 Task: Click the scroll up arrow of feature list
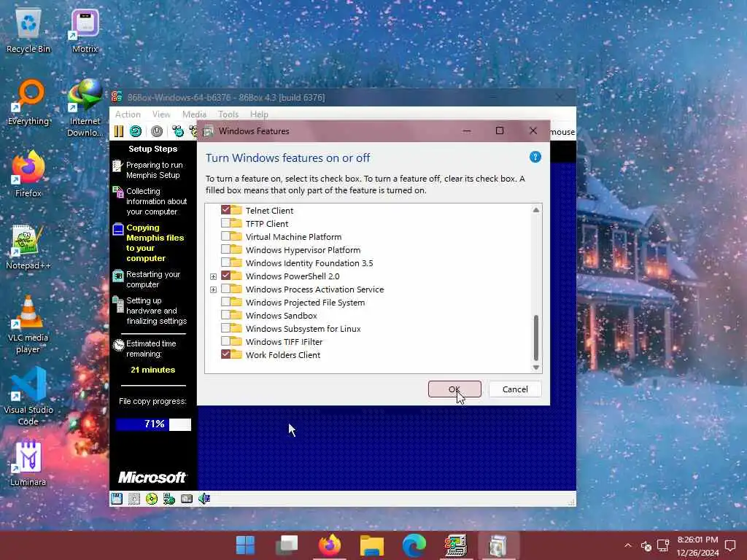[x=536, y=210]
